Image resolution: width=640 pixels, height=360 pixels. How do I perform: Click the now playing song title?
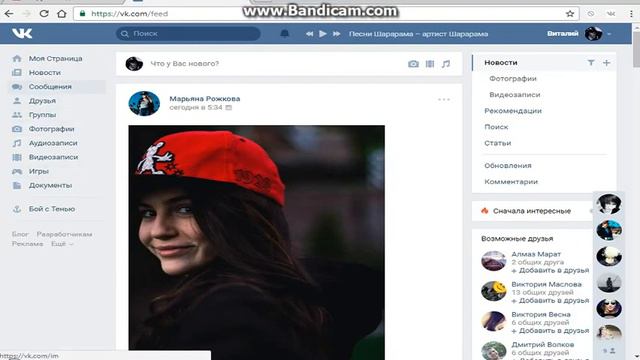pos(418,34)
